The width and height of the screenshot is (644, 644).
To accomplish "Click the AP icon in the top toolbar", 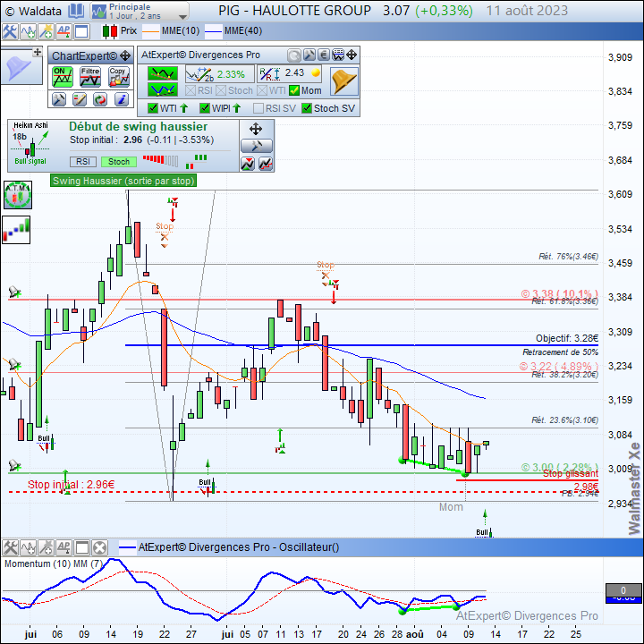I will 64,31.
